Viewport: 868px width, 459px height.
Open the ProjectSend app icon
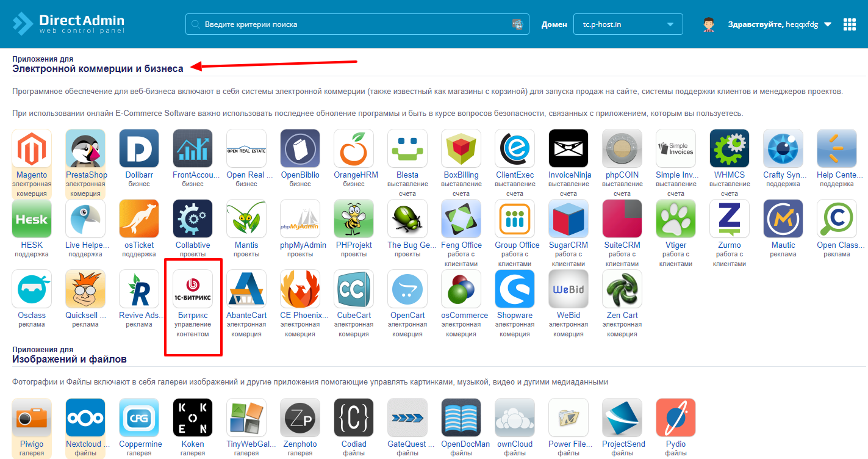[x=622, y=418]
